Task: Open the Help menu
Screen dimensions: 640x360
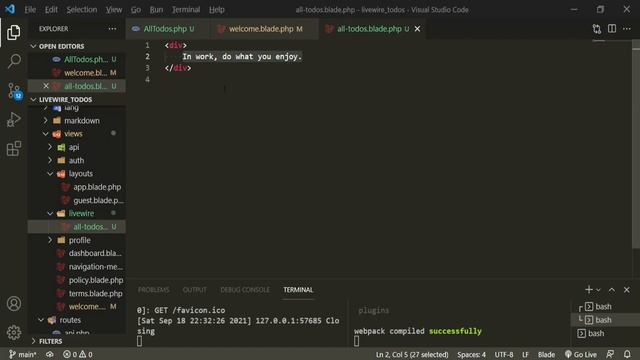Action: click(216, 9)
